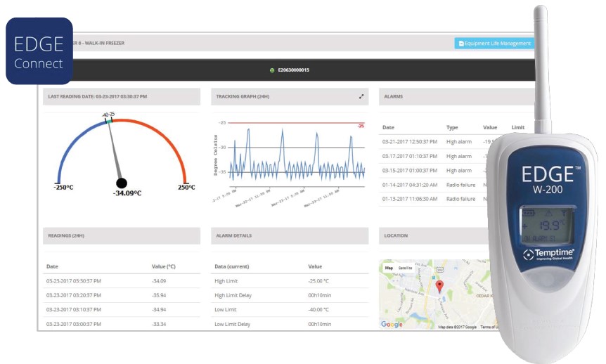Viewport: 606px width, 364px height.
Task: Click the red -25 limit line label
Action: click(361, 126)
